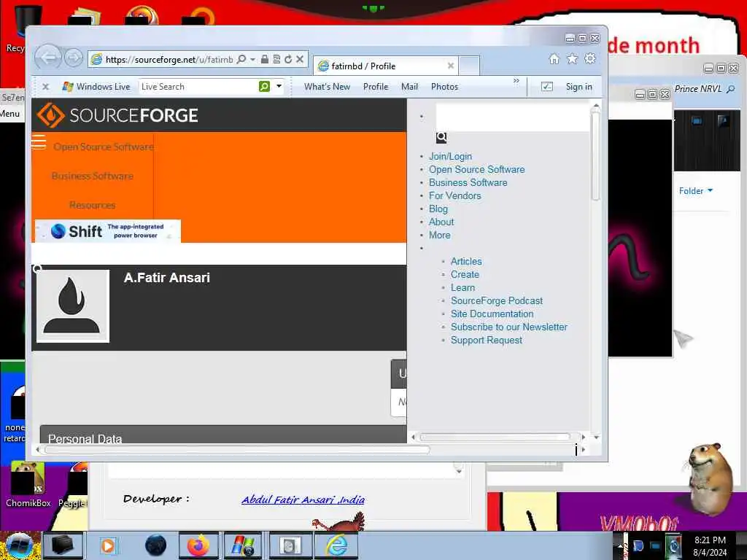Open the Tools gear icon
Viewport: 747px width, 560px height.
pyautogui.click(x=590, y=58)
